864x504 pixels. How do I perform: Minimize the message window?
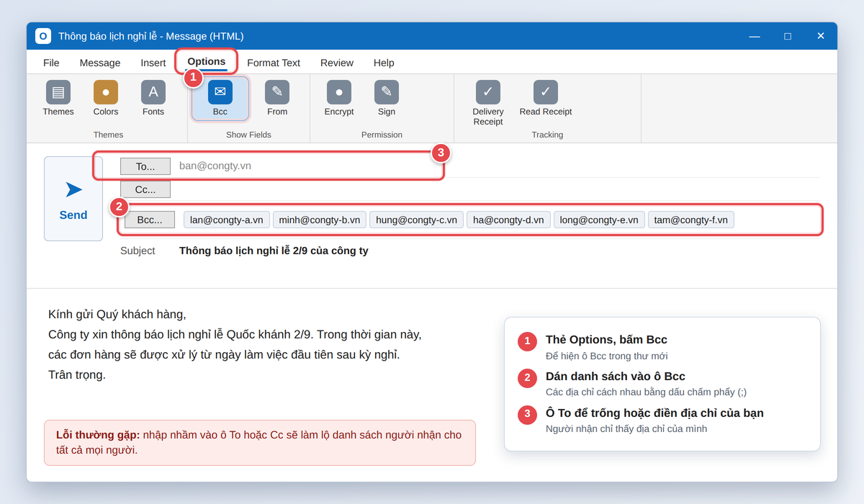click(x=755, y=36)
